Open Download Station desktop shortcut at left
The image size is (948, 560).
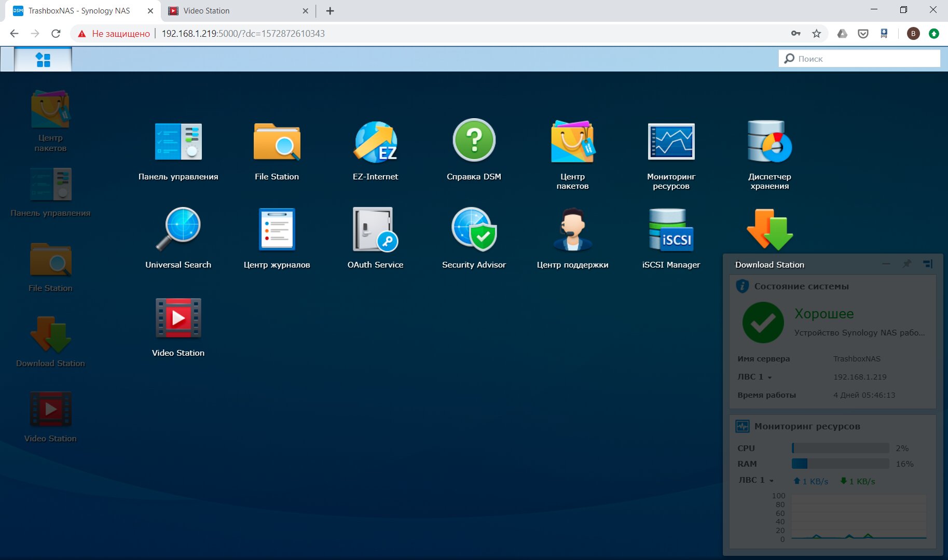(50, 334)
